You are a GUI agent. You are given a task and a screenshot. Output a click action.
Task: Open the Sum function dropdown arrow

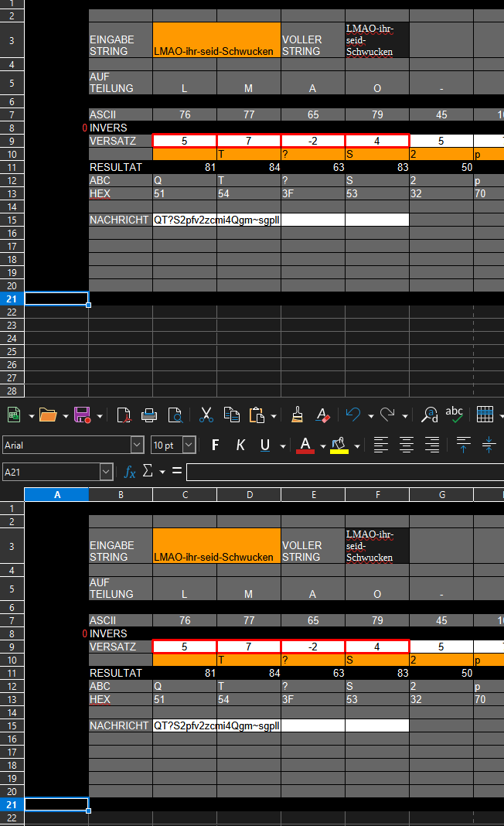click(162, 472)
